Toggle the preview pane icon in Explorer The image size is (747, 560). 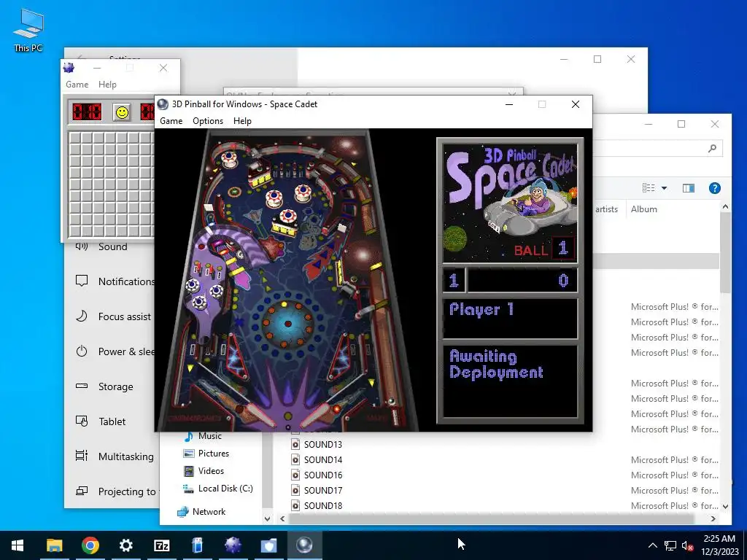point(689,188)
